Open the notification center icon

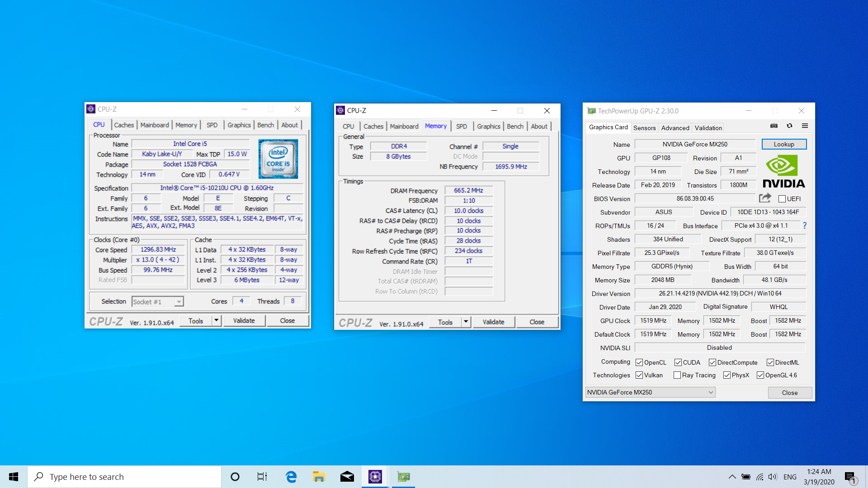tap(850, 477)
